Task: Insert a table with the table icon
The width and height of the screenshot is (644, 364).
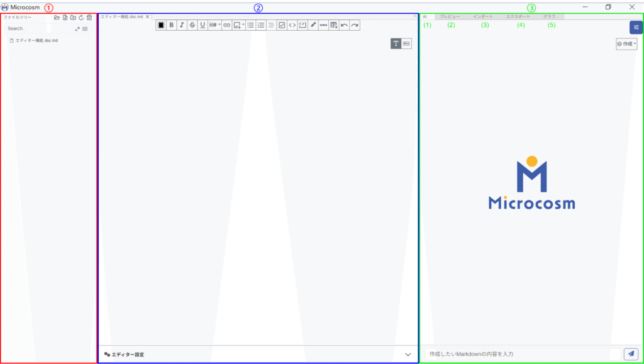Action: click(333, 25)
